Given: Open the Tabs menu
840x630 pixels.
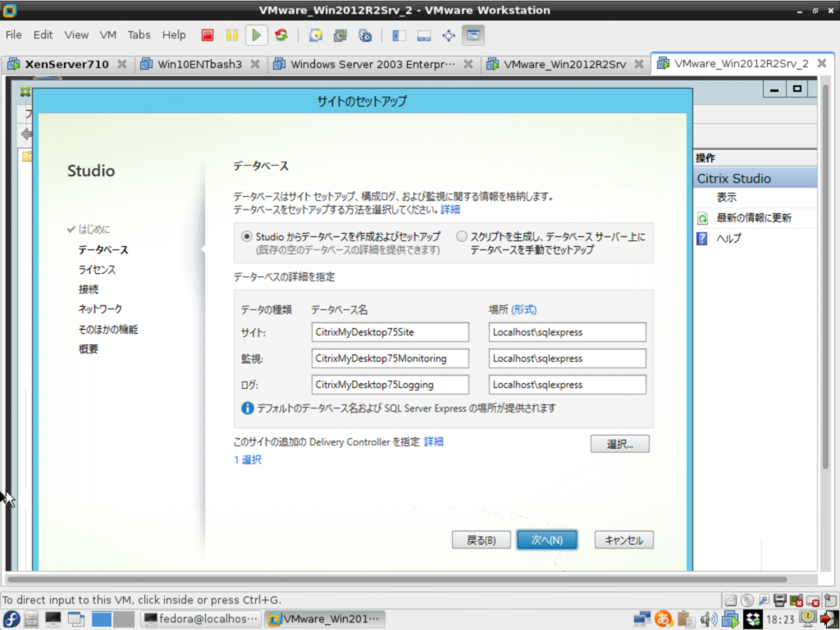Looking at the screenshot, I should pos(139,34).
